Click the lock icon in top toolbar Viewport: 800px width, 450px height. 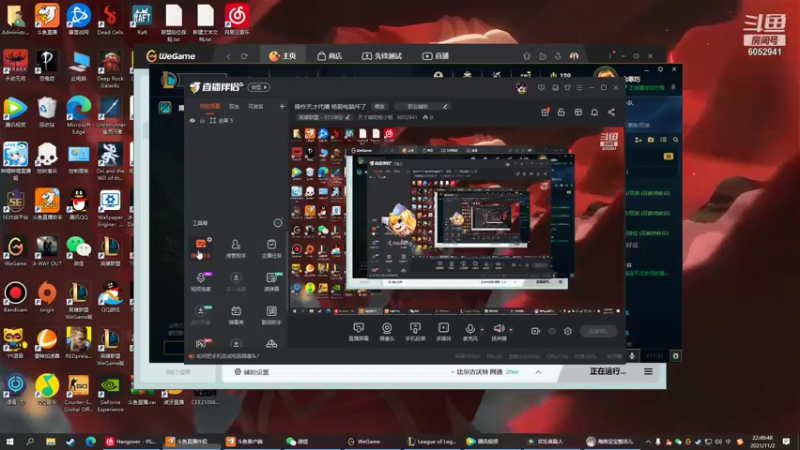tap(561, 112)
